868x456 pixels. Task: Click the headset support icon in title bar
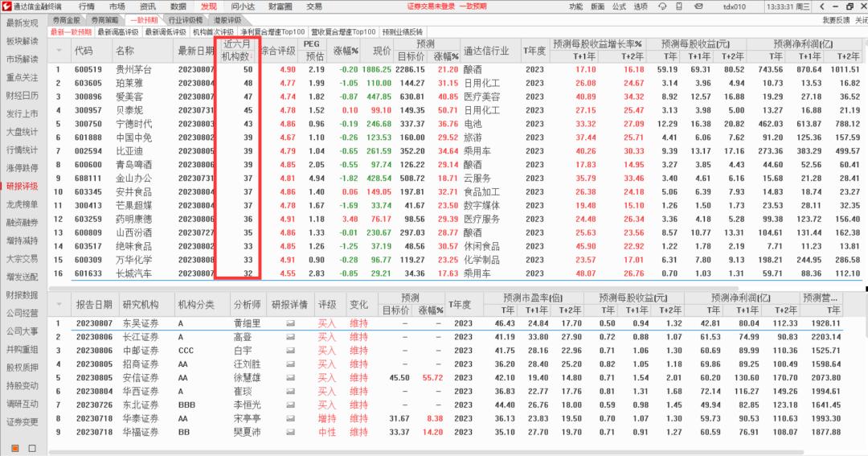click(x=662, y=6)
